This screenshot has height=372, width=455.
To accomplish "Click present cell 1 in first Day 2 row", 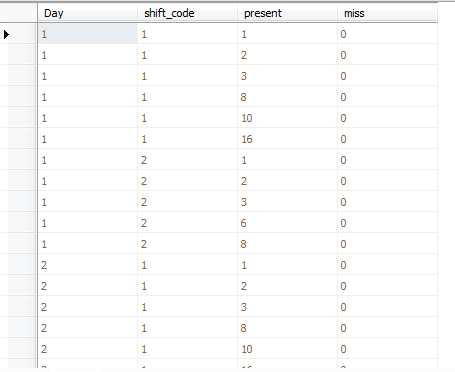I will pos(287,265).
